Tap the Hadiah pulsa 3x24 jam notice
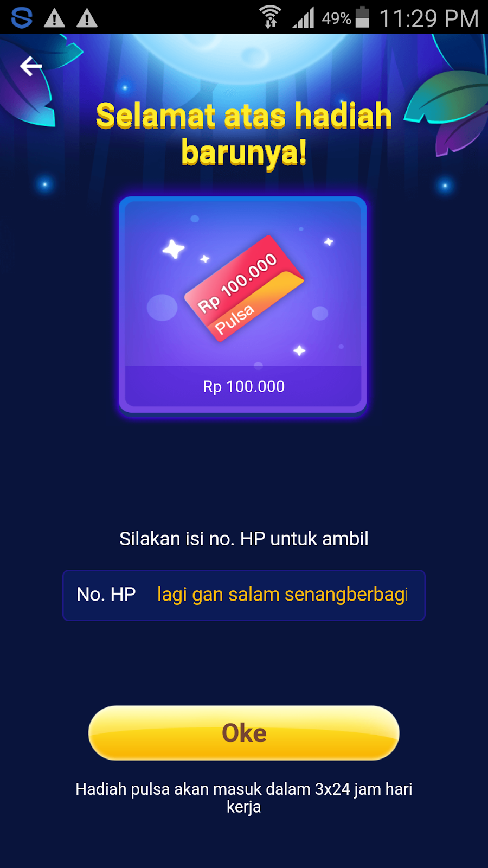Screen dimensions: 488x868 (244, 797)
